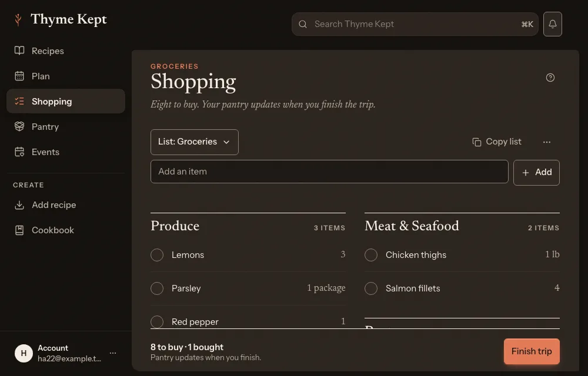Click the '3 ITEMS' Produce count

(329, 228)
